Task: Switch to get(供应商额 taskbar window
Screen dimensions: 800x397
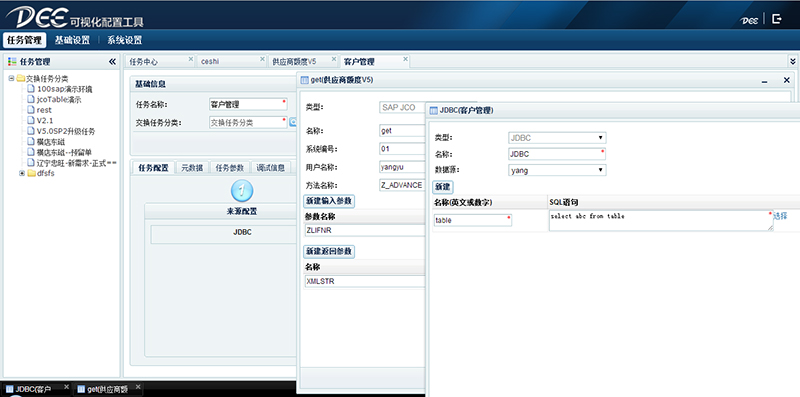Action: [x=107, y=389]
